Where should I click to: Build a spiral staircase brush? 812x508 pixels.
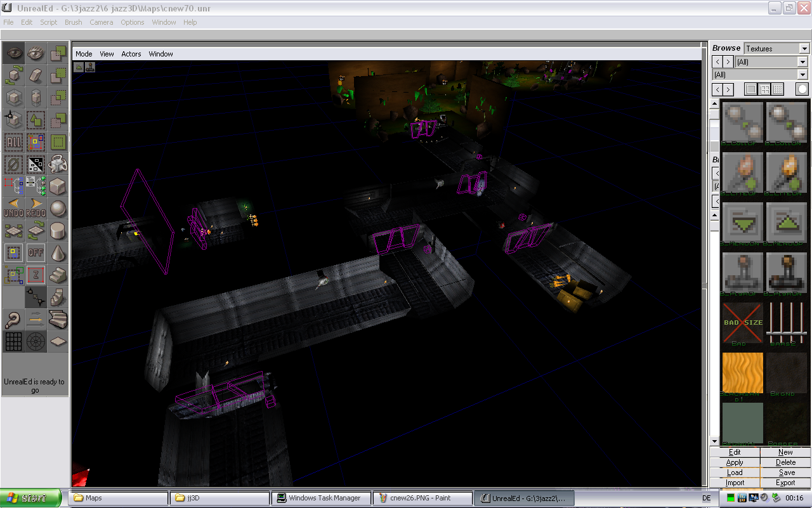[58, 320]
